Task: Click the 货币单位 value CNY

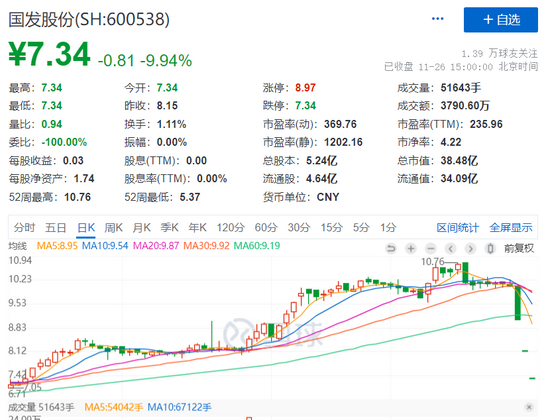Action: tap(328, 197)
